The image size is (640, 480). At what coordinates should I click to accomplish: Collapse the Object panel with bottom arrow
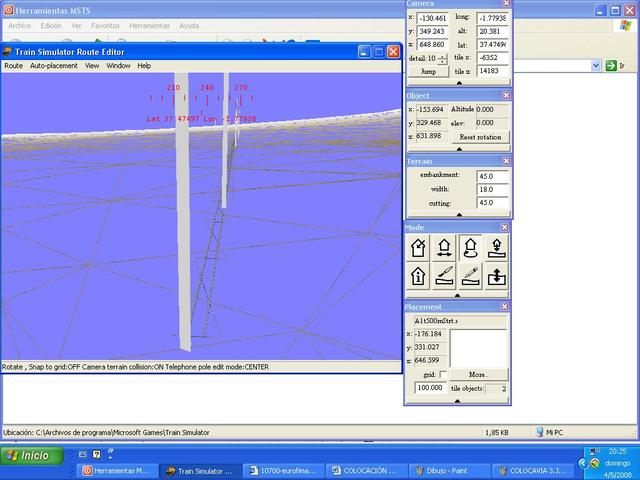459,148
